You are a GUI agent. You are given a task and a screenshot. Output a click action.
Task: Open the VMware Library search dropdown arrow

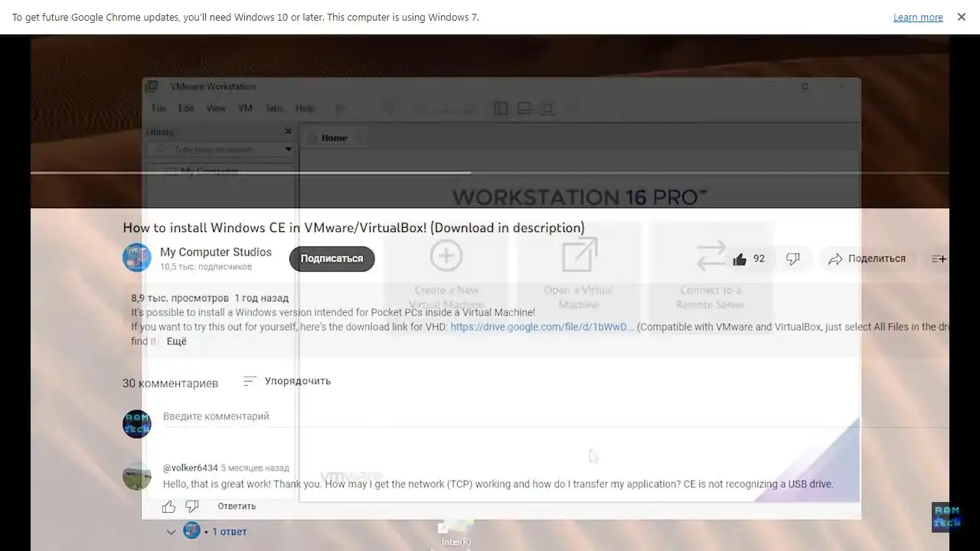pyautogui.click(x=289, y=149)
